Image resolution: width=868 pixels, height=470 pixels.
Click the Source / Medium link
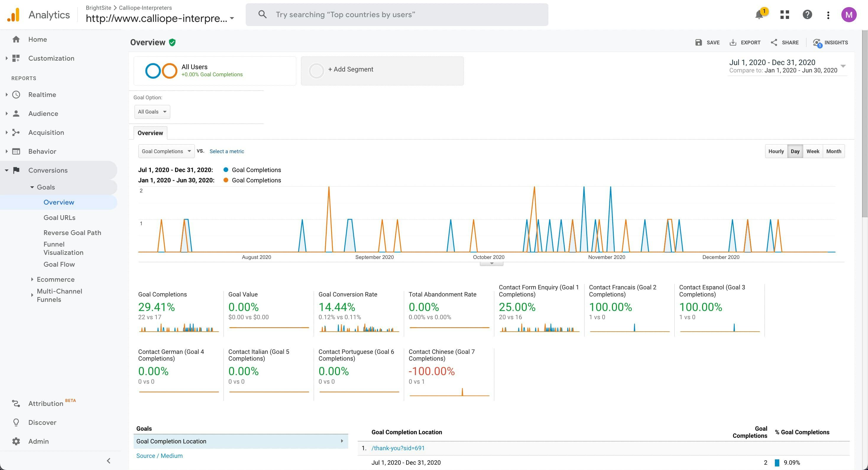[159, 456]
